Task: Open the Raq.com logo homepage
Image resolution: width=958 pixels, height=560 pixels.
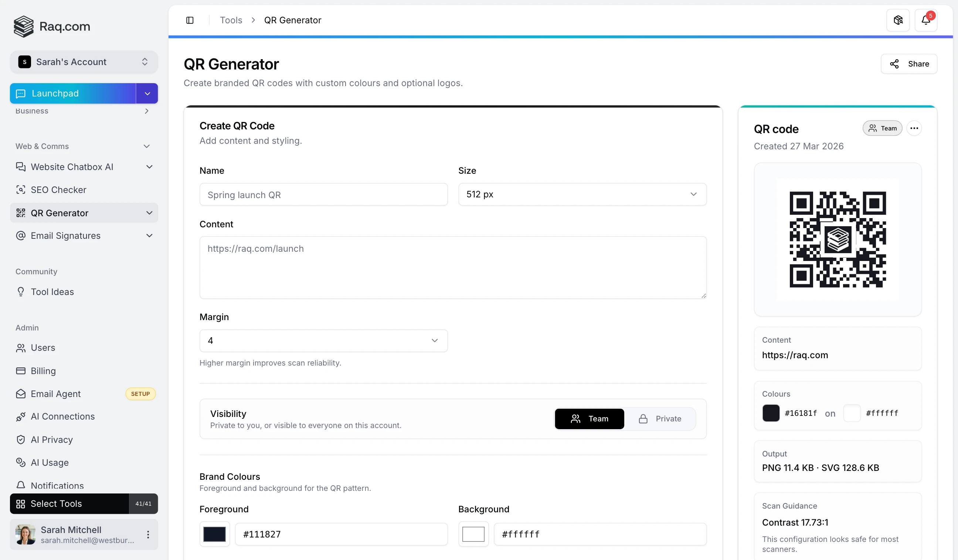Action: coord(52,26)
